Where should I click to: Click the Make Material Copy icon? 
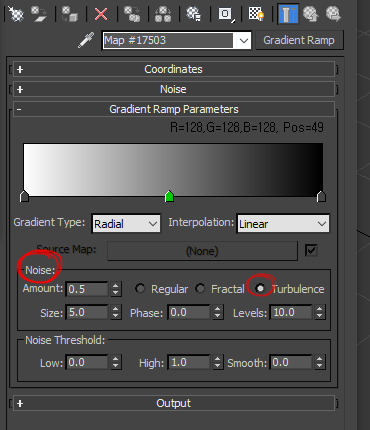132,14
